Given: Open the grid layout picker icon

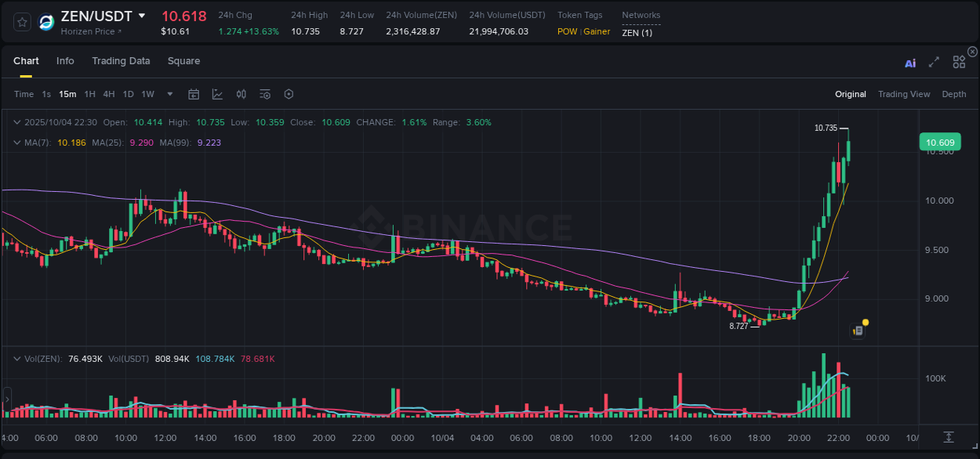Looking at the screenshot, I should pyautogui.click(x=959, y=61).
